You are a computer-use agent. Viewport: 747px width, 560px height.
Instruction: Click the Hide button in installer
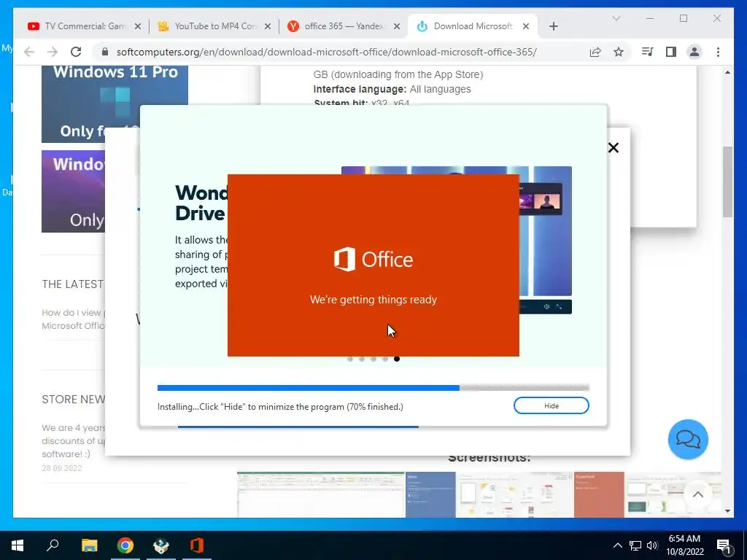coord(551,405)
